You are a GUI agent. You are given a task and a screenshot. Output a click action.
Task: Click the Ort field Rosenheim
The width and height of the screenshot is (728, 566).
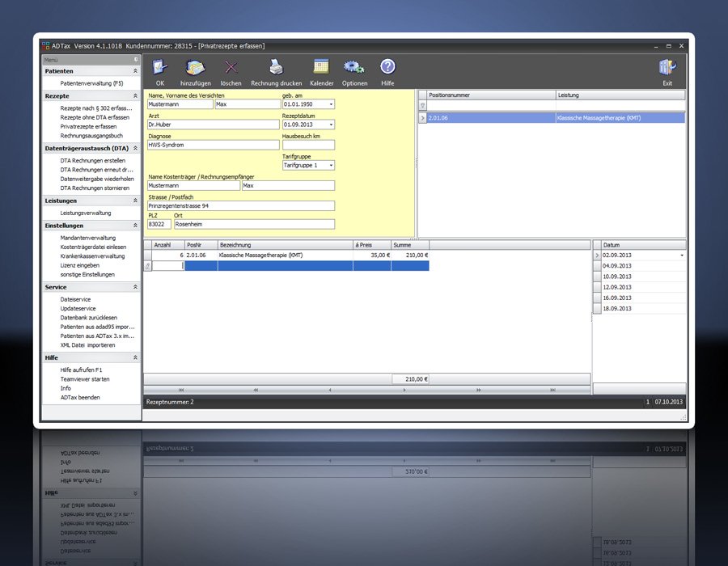pos(254,225)
